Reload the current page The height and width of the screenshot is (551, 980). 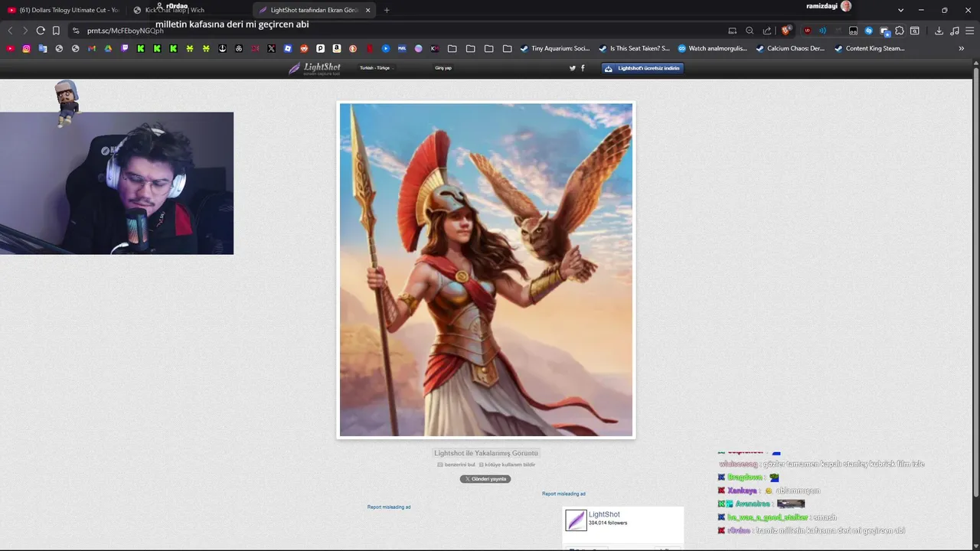tap(41, 31)
